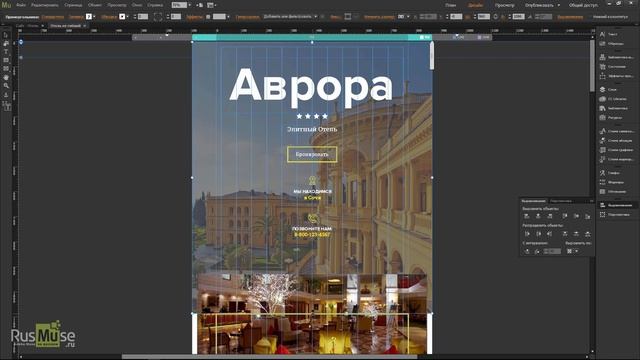Open the opacity dropdown arrow
This screenshot has height=360, width=640.
[228, 17]
